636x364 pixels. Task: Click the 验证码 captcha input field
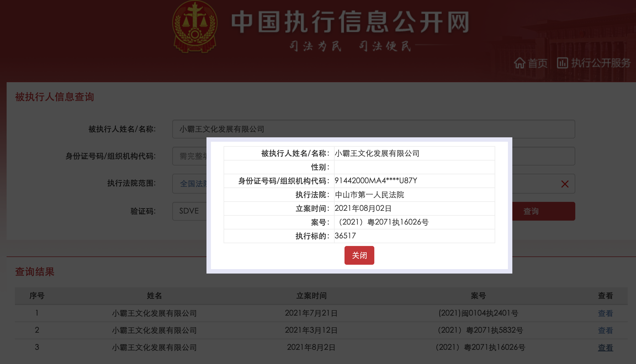click(189, 211)
